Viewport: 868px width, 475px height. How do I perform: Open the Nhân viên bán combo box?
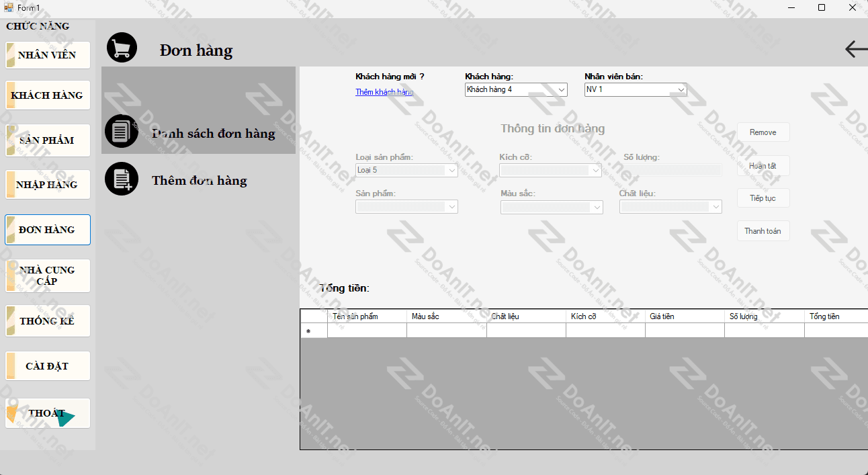[681, 89]
